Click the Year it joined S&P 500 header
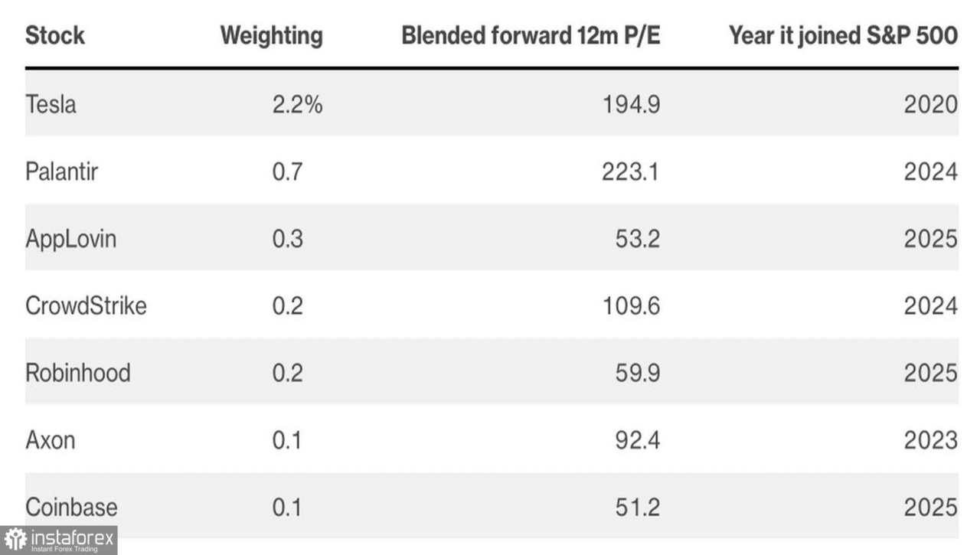 pos(843,35)
